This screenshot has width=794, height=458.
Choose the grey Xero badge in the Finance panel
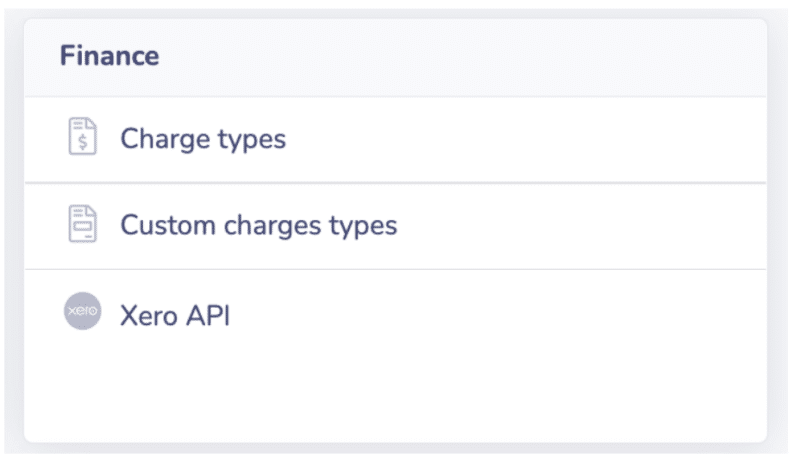83,311
